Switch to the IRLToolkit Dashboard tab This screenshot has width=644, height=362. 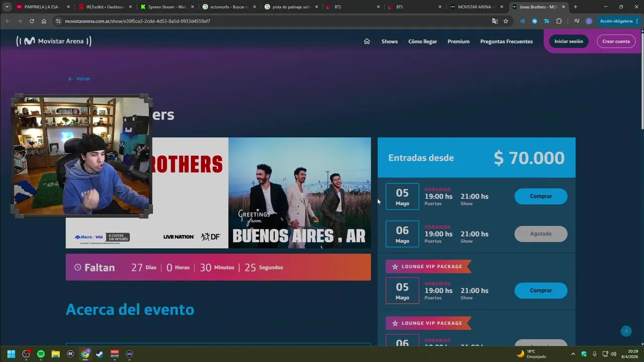(106, 7)
